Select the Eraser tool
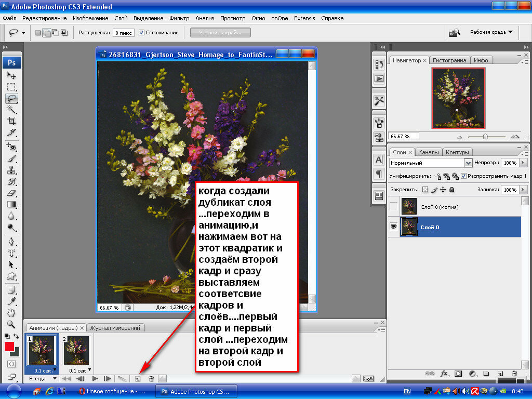 (11, 193)
